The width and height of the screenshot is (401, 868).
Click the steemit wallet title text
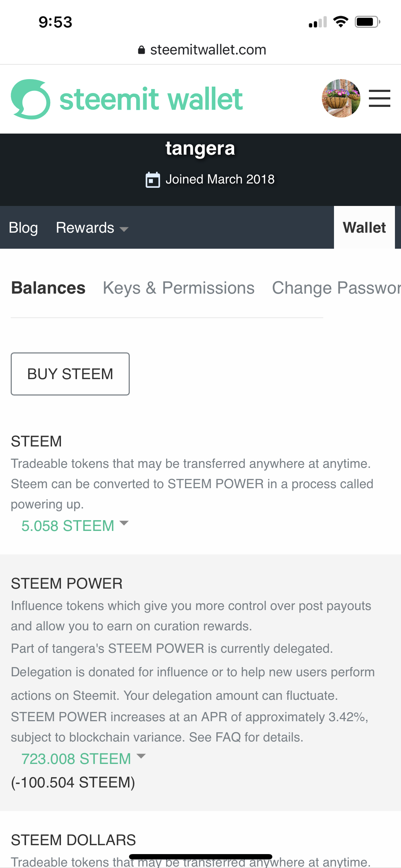pyautogui.click(x=151, y=99)
